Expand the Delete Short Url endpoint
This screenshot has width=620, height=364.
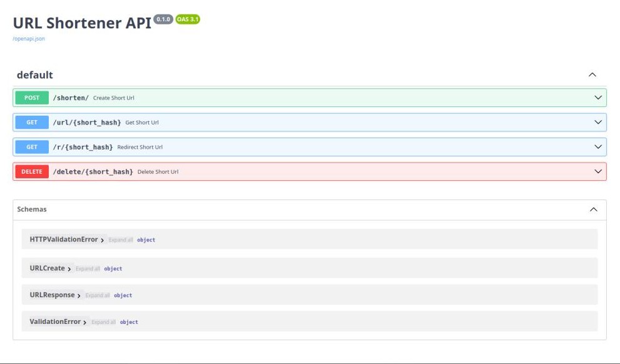tap(313, 171)
